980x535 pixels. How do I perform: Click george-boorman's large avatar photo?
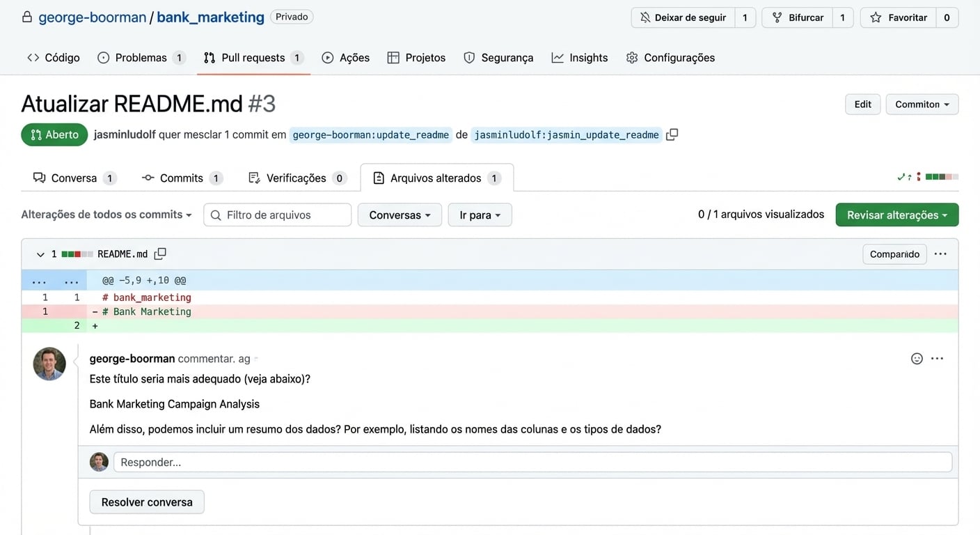coord(49,364)
